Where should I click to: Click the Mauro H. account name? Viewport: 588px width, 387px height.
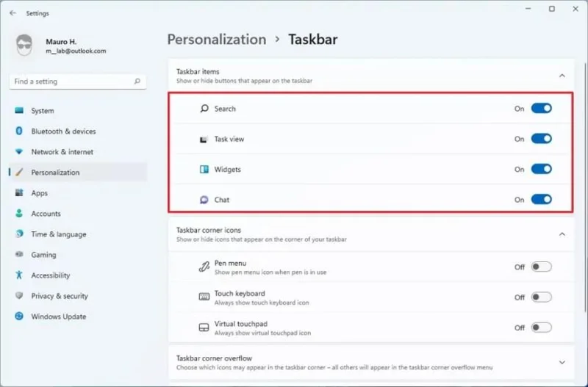[x=61, y=42]
